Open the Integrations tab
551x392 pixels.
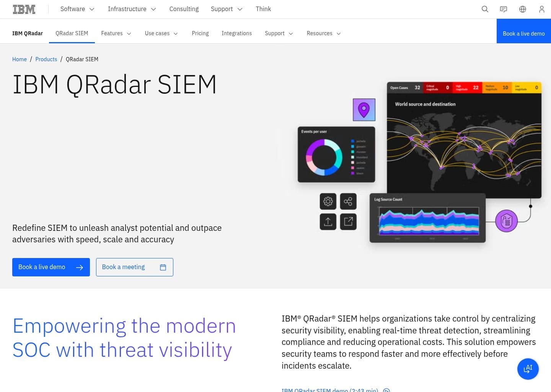point(237,33)
